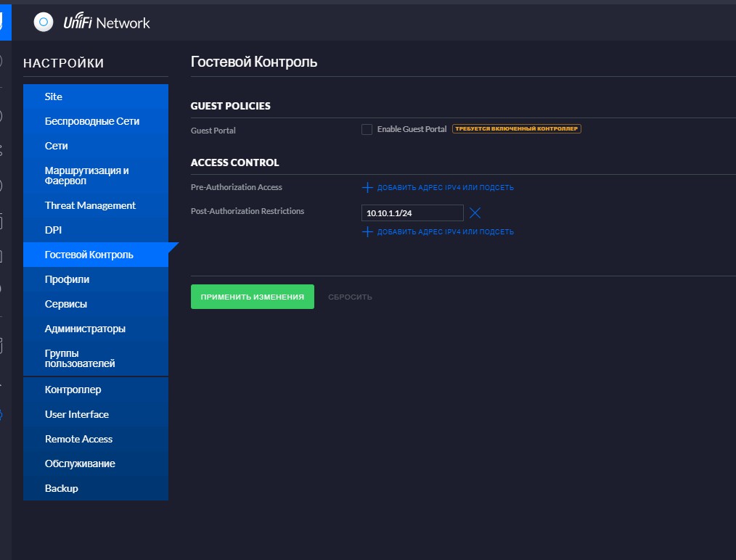Click the blue settings gear in left rail
The image size is (736, 560).
(1, 415)
